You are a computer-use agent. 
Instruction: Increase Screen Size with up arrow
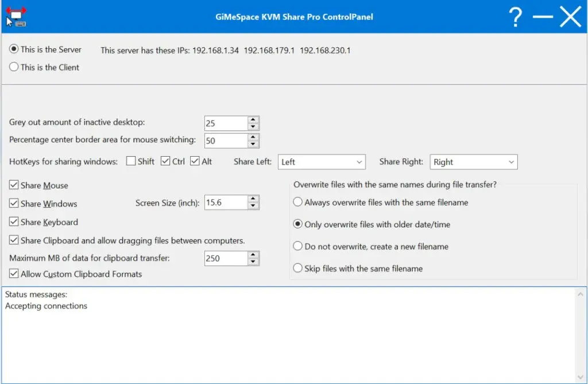(253, 199)
